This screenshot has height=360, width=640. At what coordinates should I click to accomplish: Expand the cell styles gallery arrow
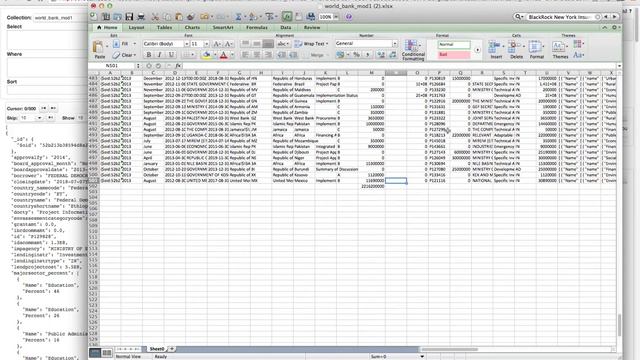[478, 50]
